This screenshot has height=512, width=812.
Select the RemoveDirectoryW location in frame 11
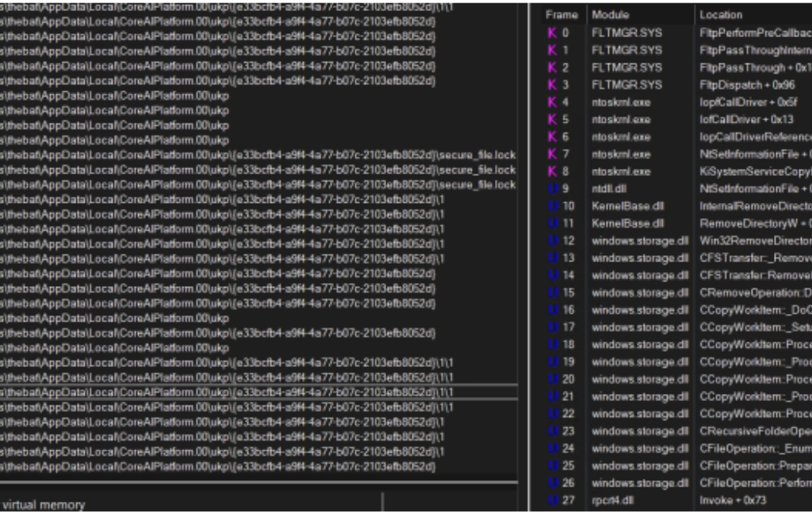tap(753, 224)
